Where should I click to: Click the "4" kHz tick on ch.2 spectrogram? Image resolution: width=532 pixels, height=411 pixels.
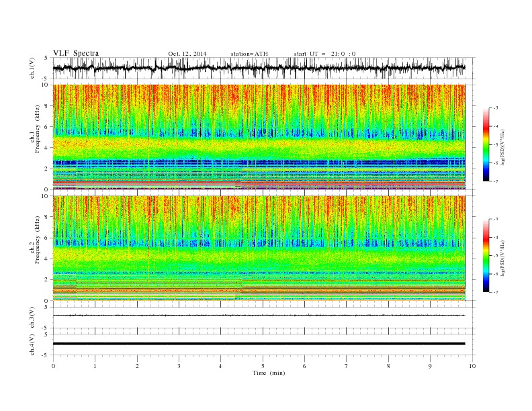coord(47,259)
